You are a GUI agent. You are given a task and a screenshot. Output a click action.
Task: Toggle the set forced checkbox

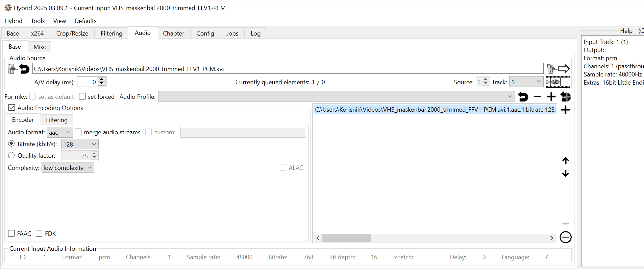coord(82,96)
